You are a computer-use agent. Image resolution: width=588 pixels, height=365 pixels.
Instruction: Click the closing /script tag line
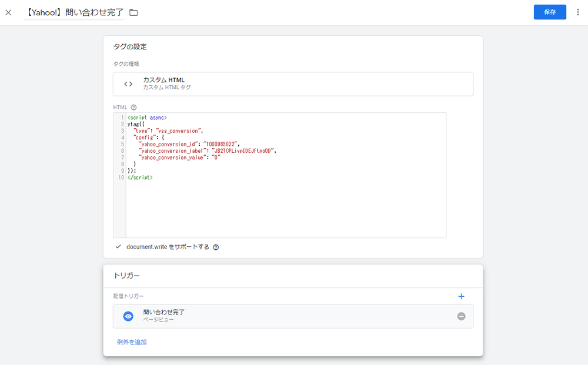tap(140, 178)
